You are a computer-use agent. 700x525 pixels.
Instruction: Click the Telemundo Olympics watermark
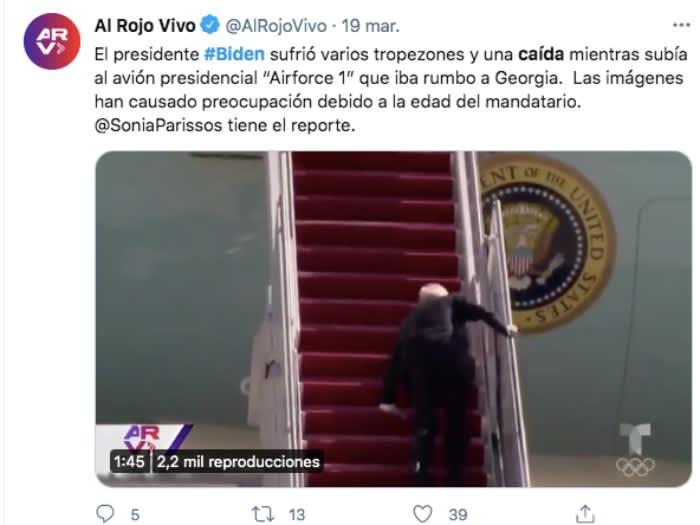click(x=636, y=450)
